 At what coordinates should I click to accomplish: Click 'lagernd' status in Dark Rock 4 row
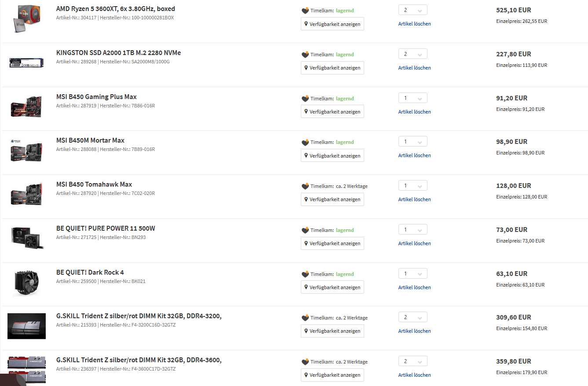click(345, 274)
